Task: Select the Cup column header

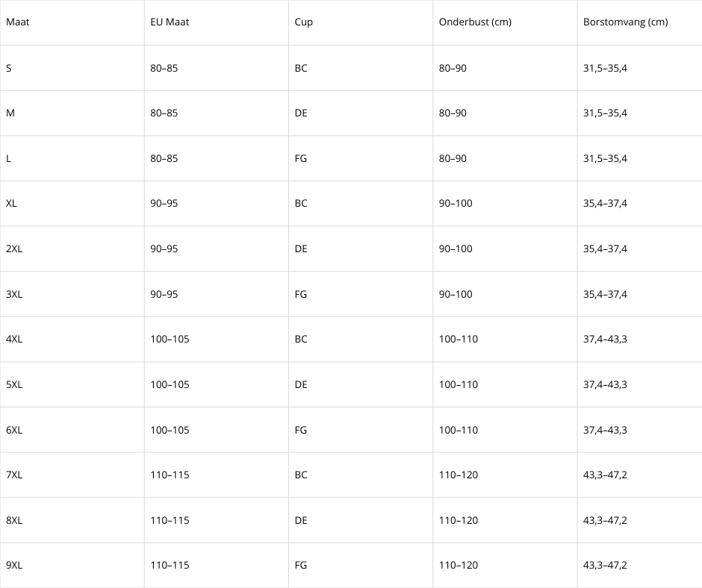Action: (361, 22)
